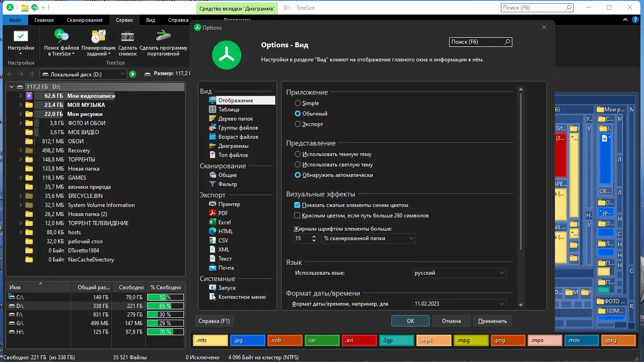Click Сделать программу портативной icon

[x=163, y=35]
